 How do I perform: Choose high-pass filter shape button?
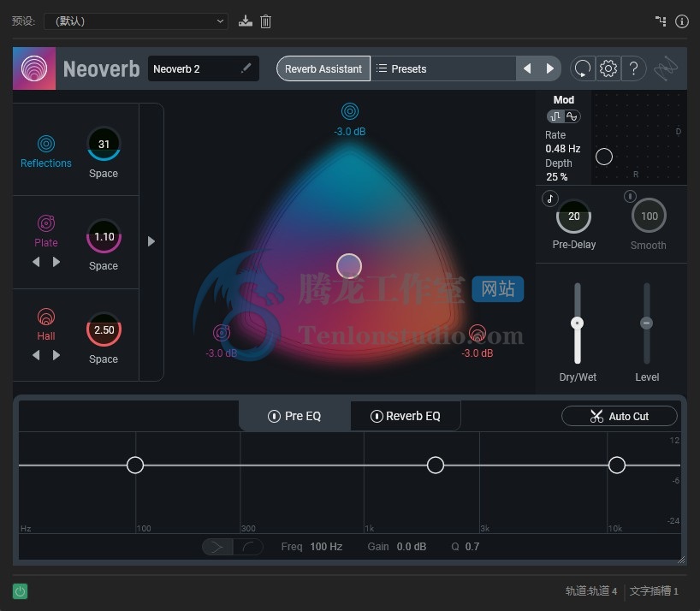click(x=217, y=547)
